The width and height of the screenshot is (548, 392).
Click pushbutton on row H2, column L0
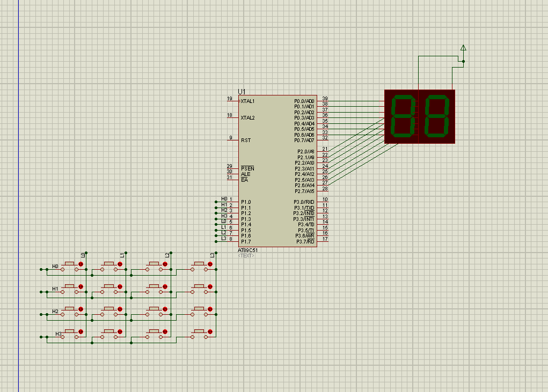pyautogui.click(x=70, y=311)
